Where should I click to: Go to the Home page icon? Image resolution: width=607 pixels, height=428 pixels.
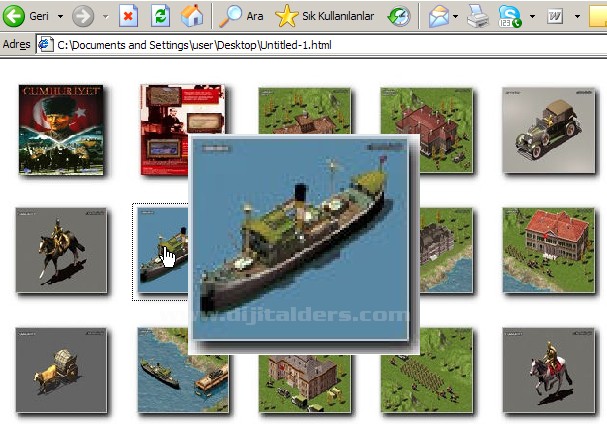(192, 16)
